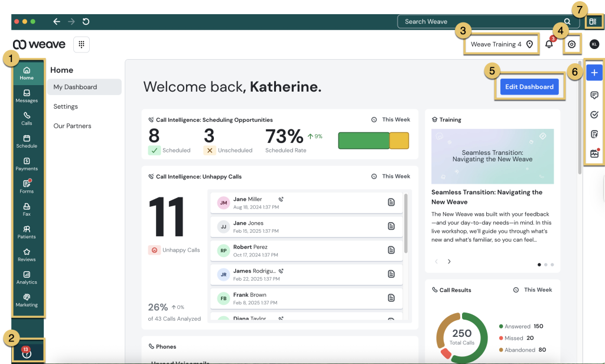605x364 pixels.
Task: Open the Forms sidebar item
Action: point(27,187)
